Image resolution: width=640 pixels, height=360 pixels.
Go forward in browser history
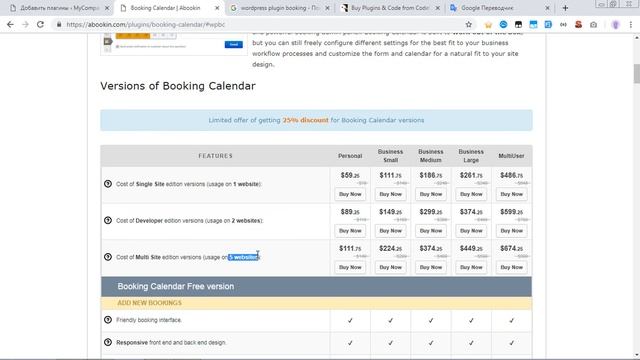[25, 24]
